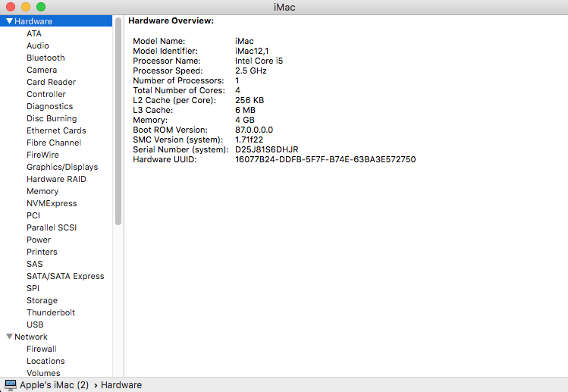Click the Total Number of Cores label
This screenshot has width=568, height=392.
point(178,90)
